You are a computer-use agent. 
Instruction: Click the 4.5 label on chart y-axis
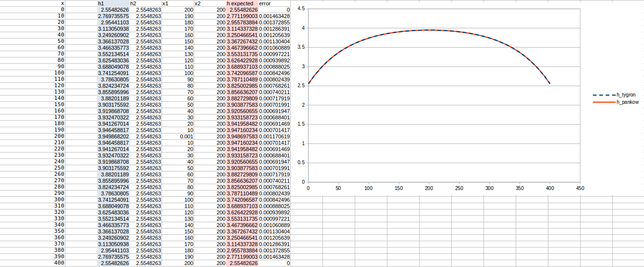pyautogui.click(x=301, y=9)
